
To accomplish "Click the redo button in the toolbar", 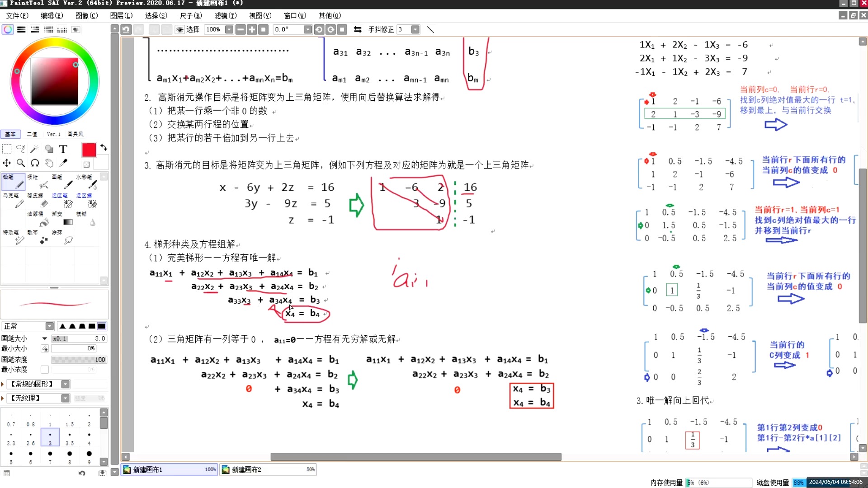I will [x=139, y=29].
